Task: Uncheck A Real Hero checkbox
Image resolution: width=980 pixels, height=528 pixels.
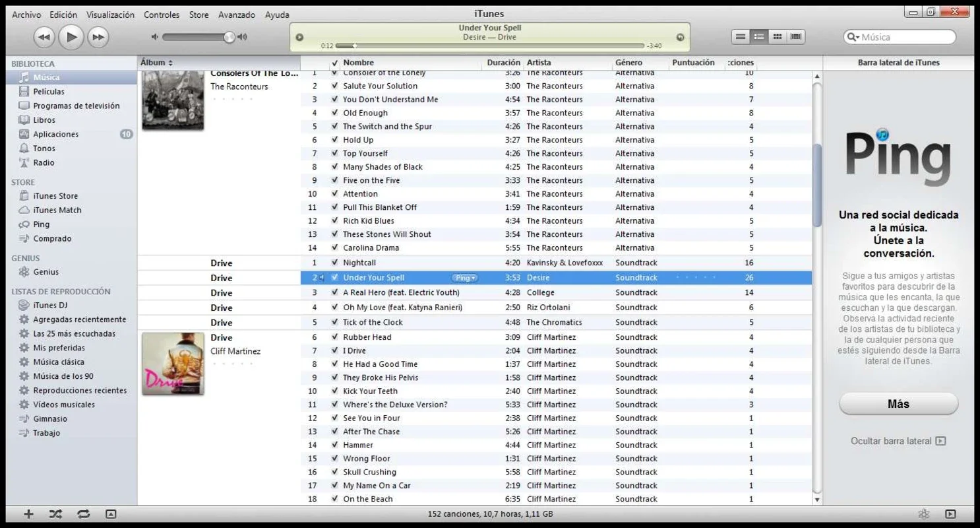Action: coord(334,292)
